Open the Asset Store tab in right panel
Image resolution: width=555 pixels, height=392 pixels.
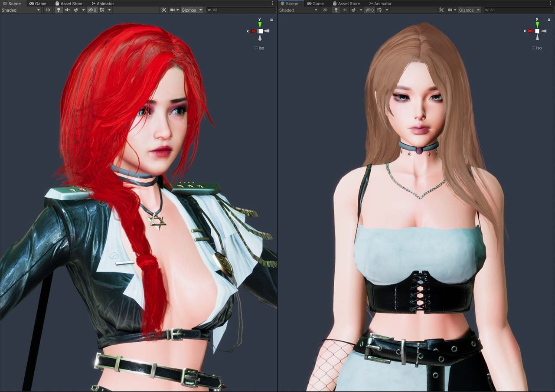point(346,3)
